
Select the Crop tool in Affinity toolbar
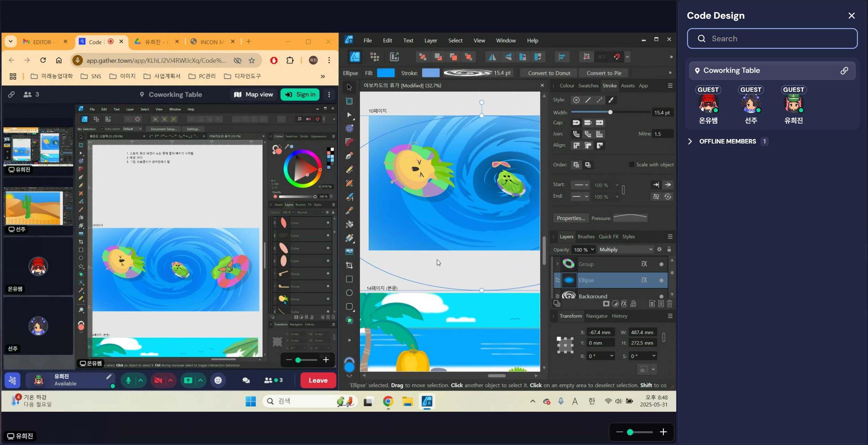[x=349, y=265]
